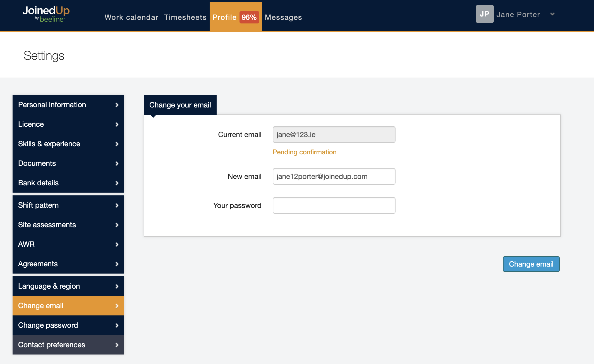Expand the Jane Porter user dropdown arrow
Screen dimensions: 594x364
[552, 14]
